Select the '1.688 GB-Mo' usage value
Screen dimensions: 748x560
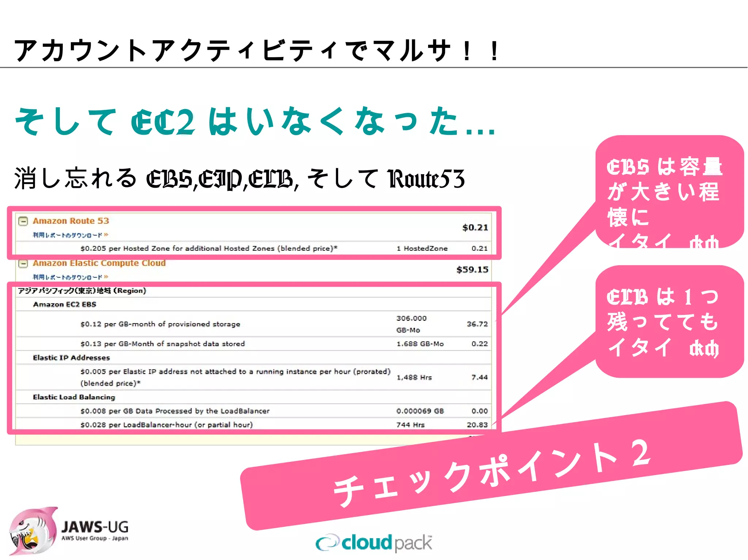420,344
